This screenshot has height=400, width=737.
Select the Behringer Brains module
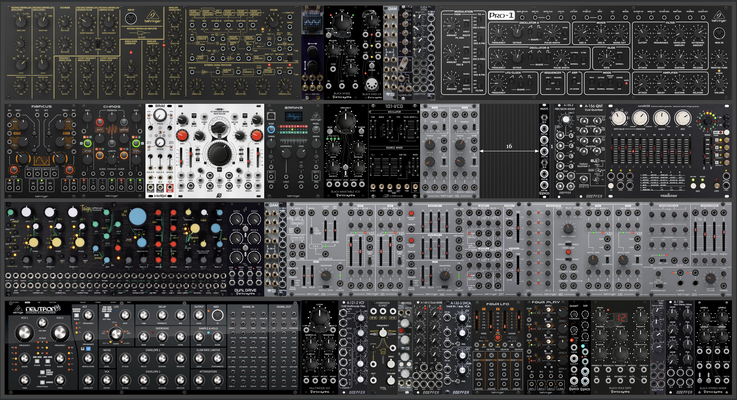293,150
